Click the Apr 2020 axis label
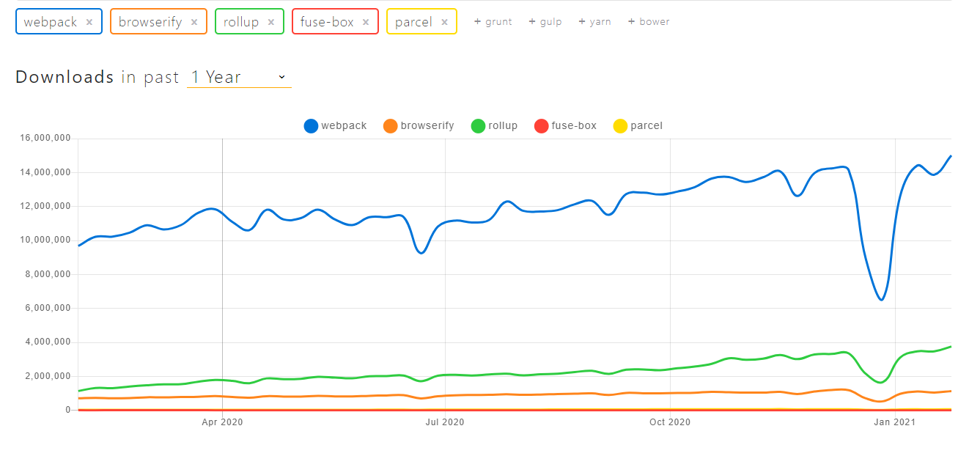This screenshot has width=980, height=456. 222,422
